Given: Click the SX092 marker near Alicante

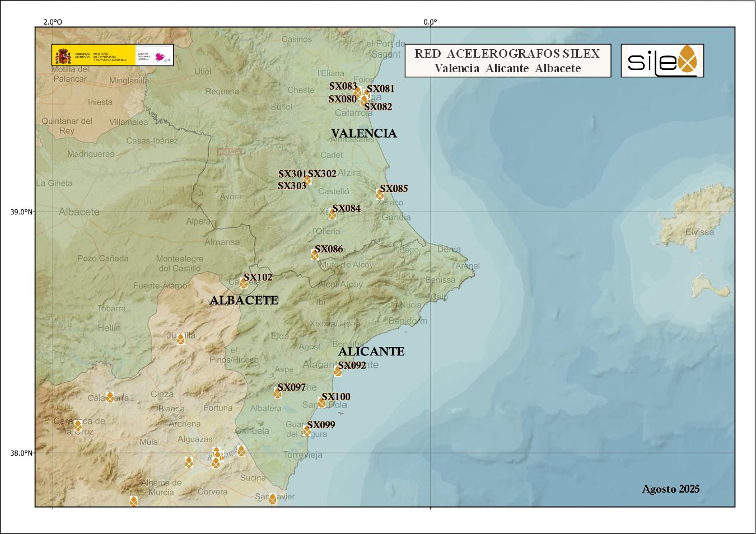Looking at the screenshot, I should click(338, 371).
